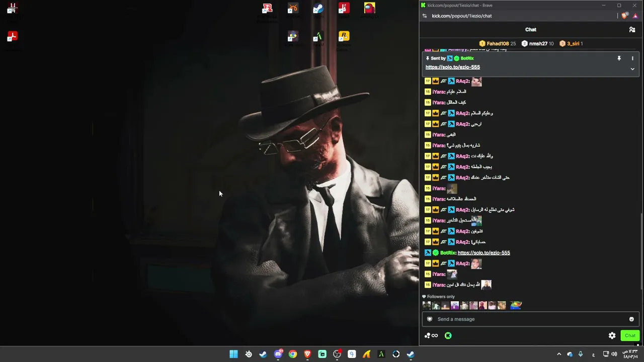
Task: Open pinned link https://solo.to/ezio-555
Action: [452, 67]
